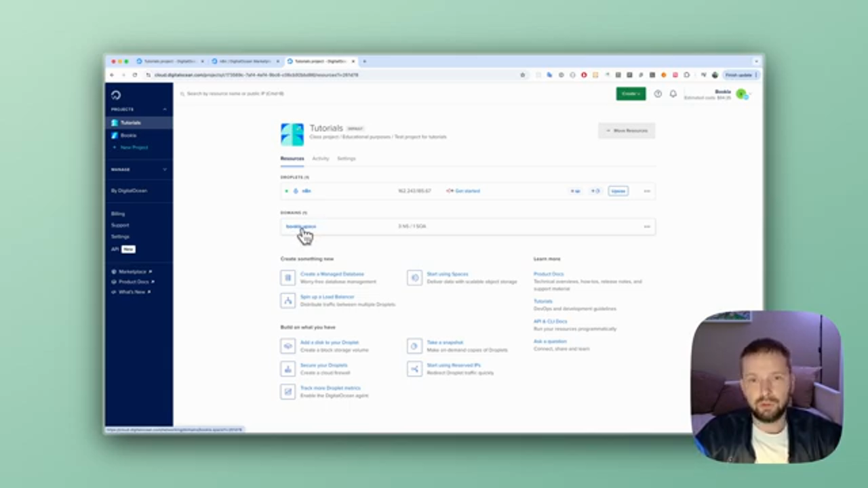Open the Product Docs link in the sidebar
The image size is (868, 488).
[134, 281]
